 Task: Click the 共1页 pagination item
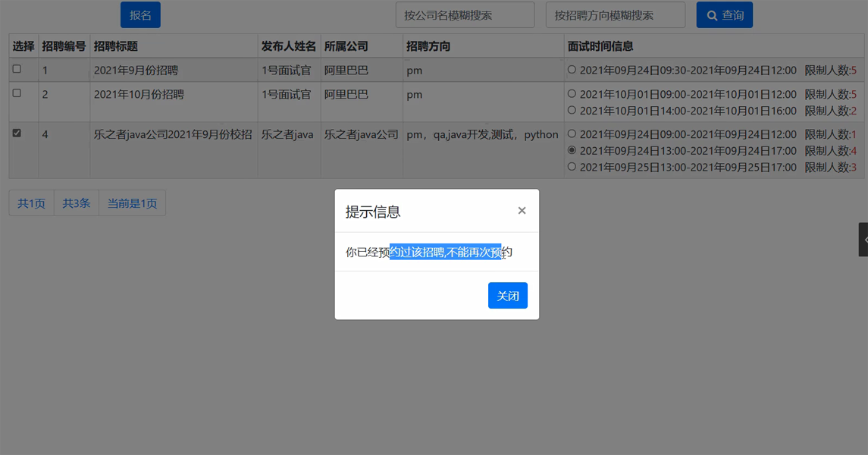[32, 203]
